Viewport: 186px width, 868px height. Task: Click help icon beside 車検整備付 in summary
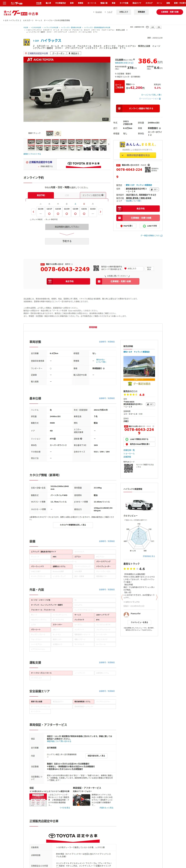[160, 128]
